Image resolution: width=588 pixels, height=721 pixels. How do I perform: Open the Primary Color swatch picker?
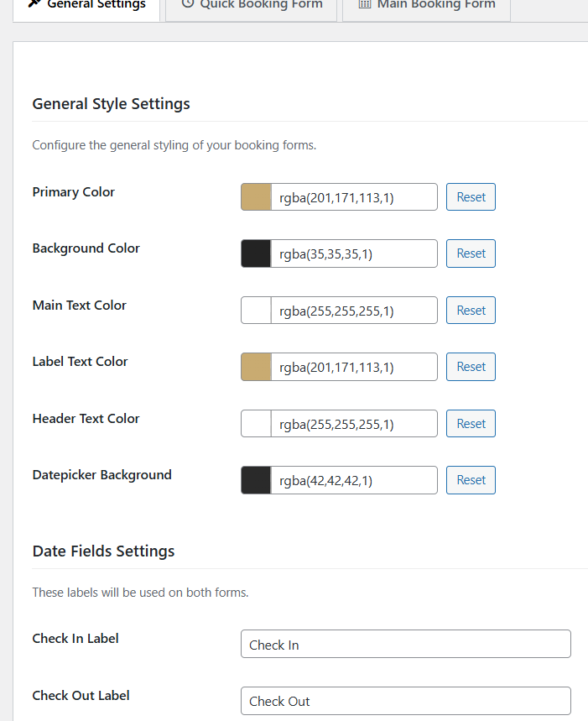(255, 196)
